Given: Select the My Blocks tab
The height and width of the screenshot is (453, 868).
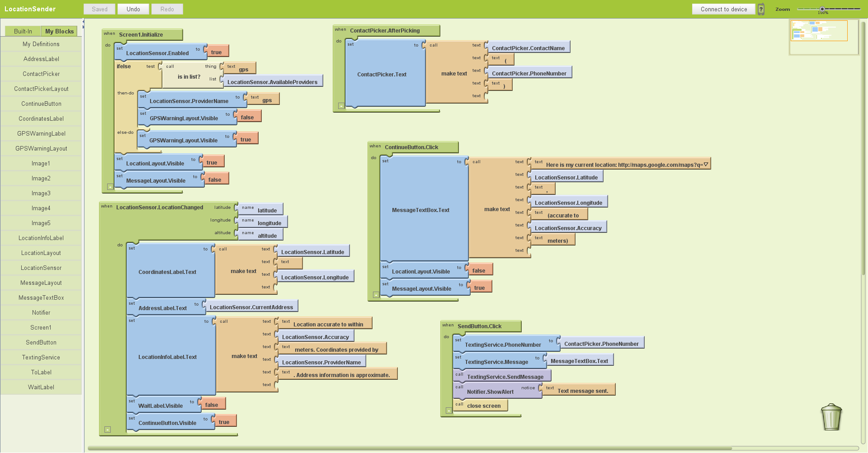Looking at the screenshot, I should [59, 31].
